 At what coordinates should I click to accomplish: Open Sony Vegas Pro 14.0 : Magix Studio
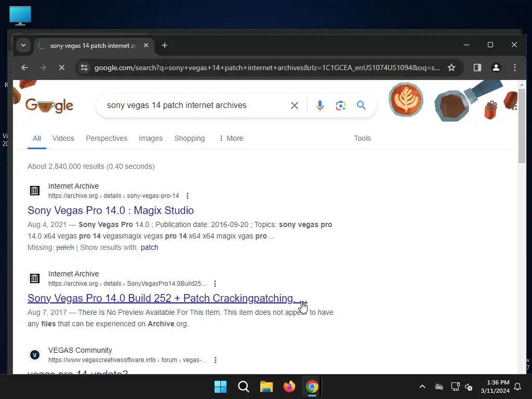111,210
